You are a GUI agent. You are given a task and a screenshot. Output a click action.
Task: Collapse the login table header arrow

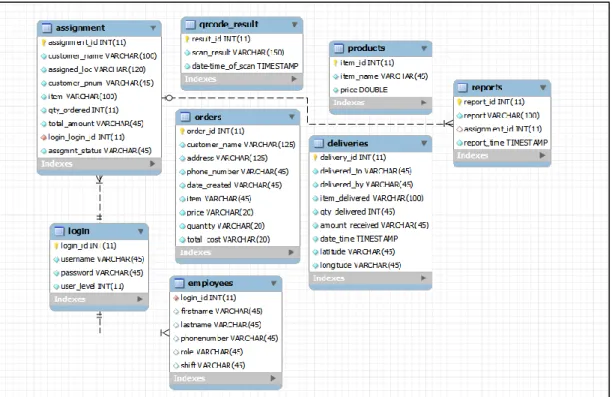point(141,231)
